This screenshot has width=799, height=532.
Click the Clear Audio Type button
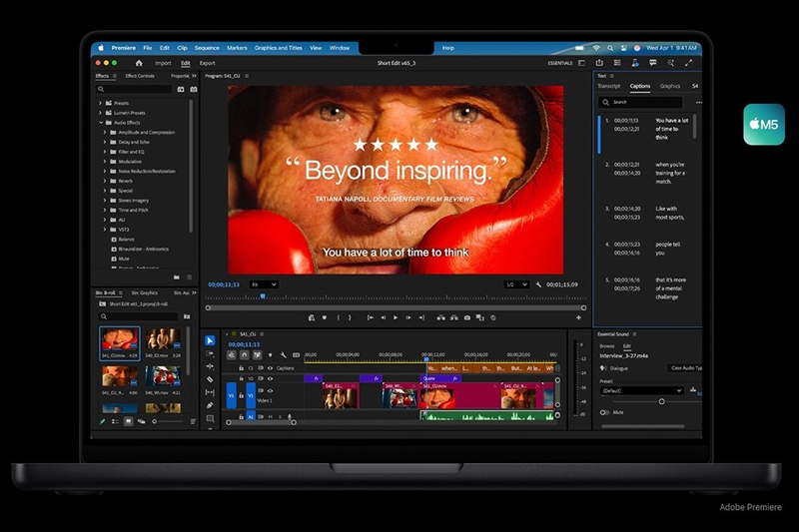tap(685, 368)
